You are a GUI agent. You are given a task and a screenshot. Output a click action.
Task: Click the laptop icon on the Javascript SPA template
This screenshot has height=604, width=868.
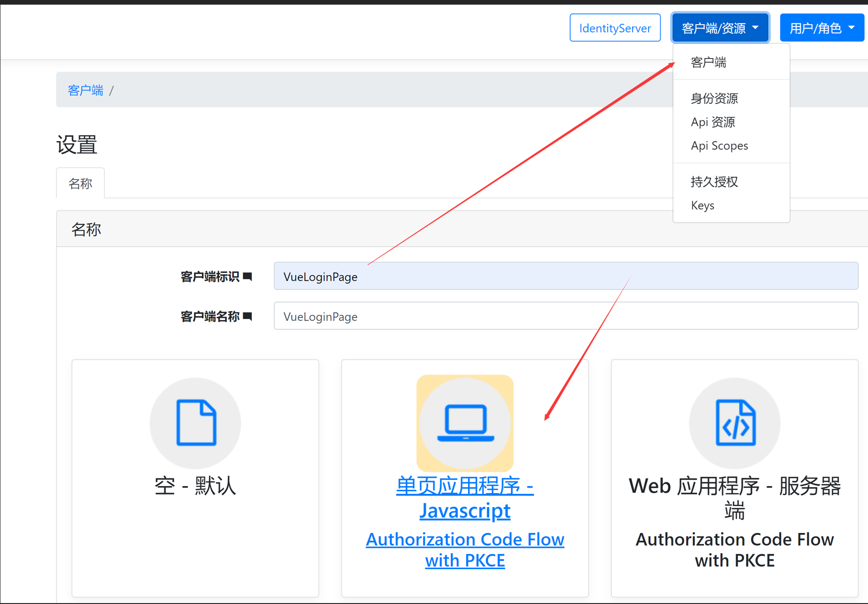[465, 422]
